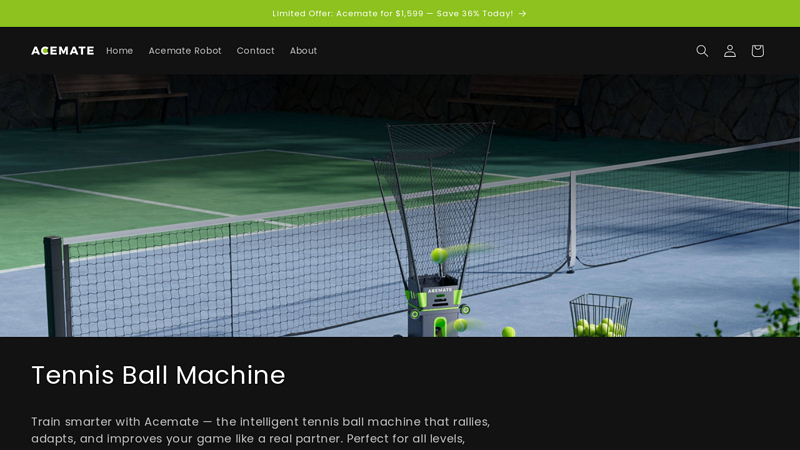Open the Contact page link
Screen dimensions: 800x450
(x=255, y=51)
